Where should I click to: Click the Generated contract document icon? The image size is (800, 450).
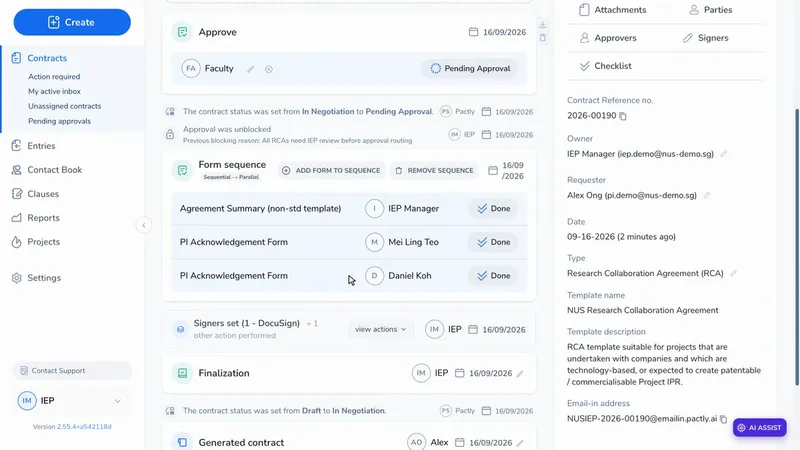click(x=182, y=442)
